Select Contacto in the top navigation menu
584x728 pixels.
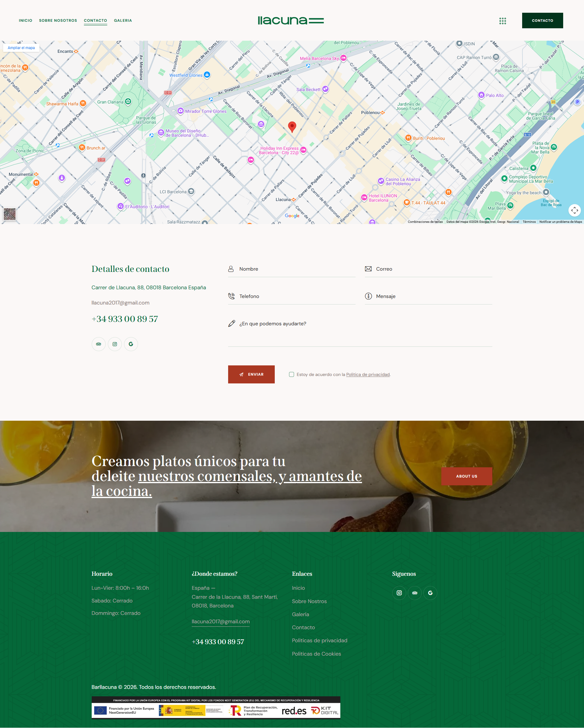click(x=96, y=21)
